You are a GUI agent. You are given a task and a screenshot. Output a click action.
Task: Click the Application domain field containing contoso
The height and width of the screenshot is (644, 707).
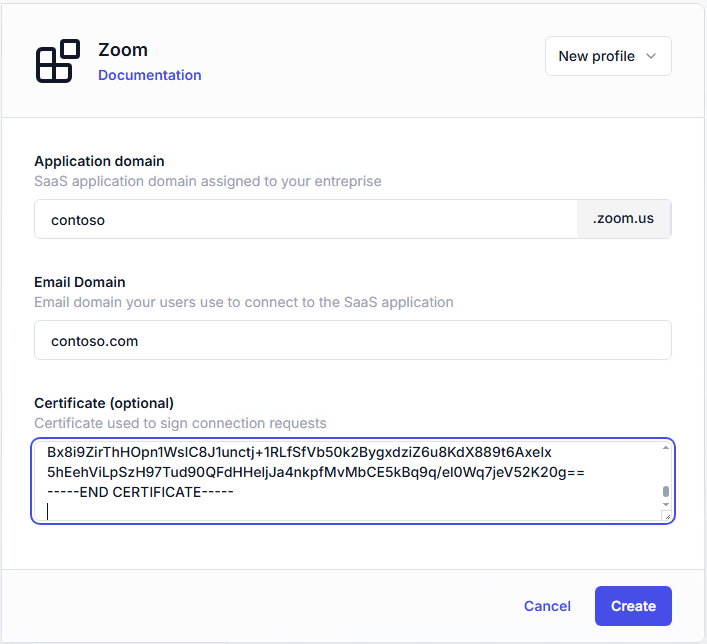306,219
